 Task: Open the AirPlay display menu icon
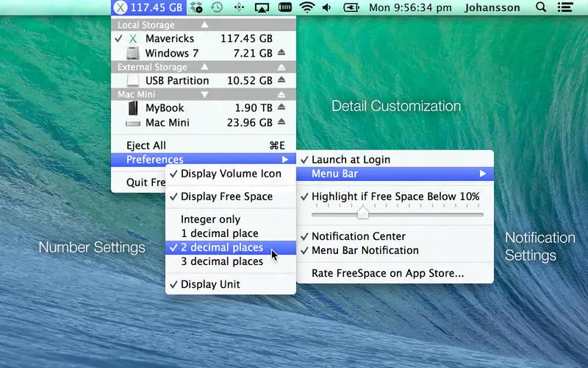point(262,7)
